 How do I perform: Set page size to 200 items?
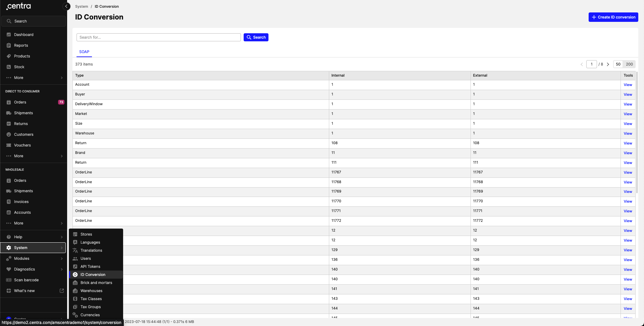tap(629, 64)
